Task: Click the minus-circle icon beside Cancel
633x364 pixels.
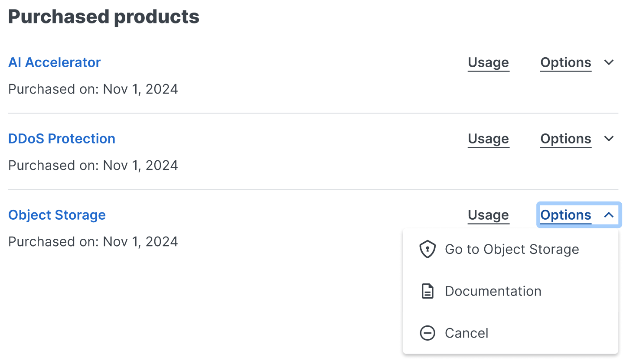Action: 427,333
